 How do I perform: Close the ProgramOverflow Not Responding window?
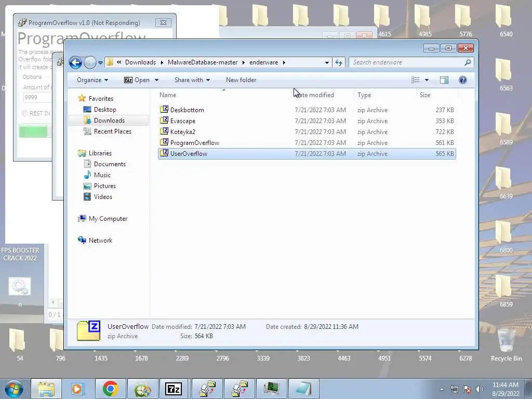pos(163,23)
